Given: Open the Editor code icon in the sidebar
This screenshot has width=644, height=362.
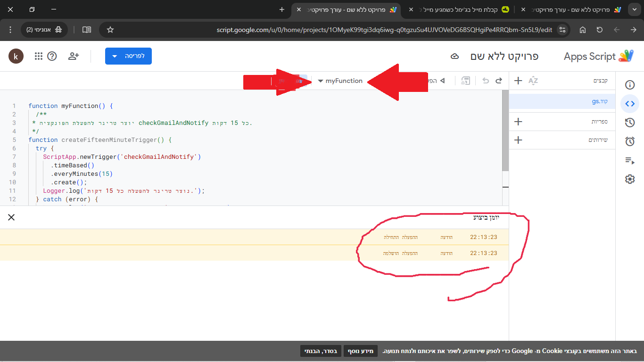Looking at the screenshot, I should [630, 104].
